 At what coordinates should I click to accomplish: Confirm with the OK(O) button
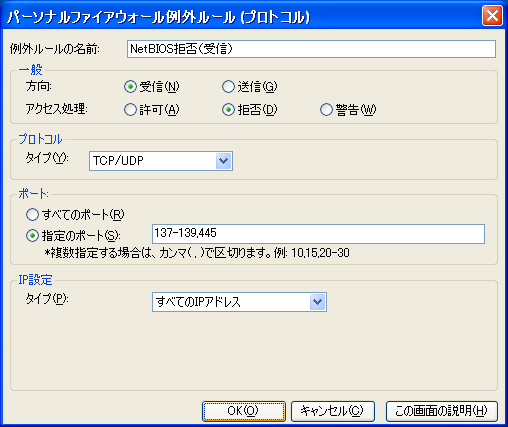[244, 411]
